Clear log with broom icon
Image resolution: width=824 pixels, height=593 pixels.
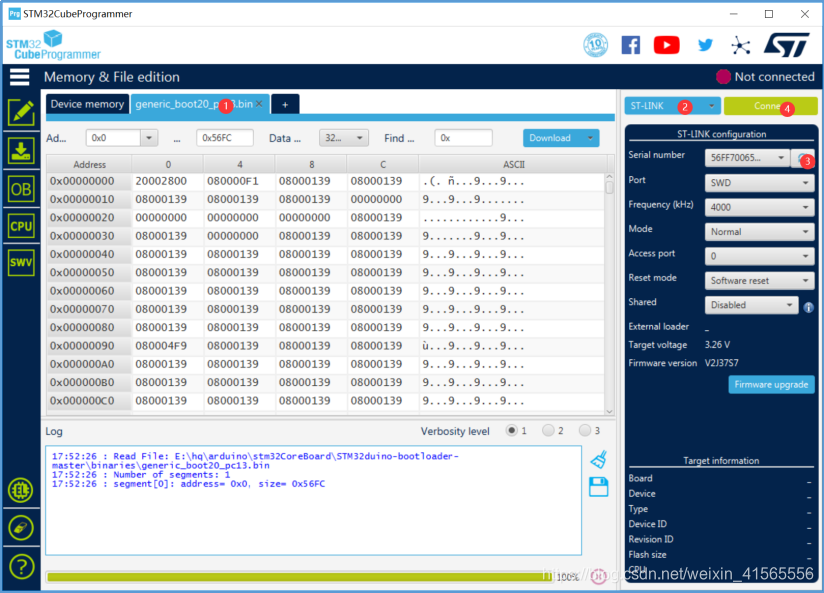coord(599,459)
